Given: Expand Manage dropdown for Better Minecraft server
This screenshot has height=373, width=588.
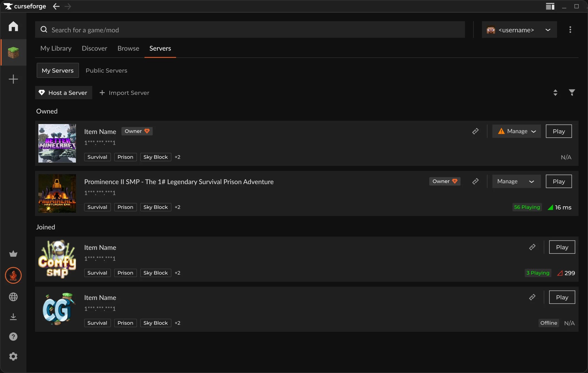Looking at the screenshot, I should 517,131.
